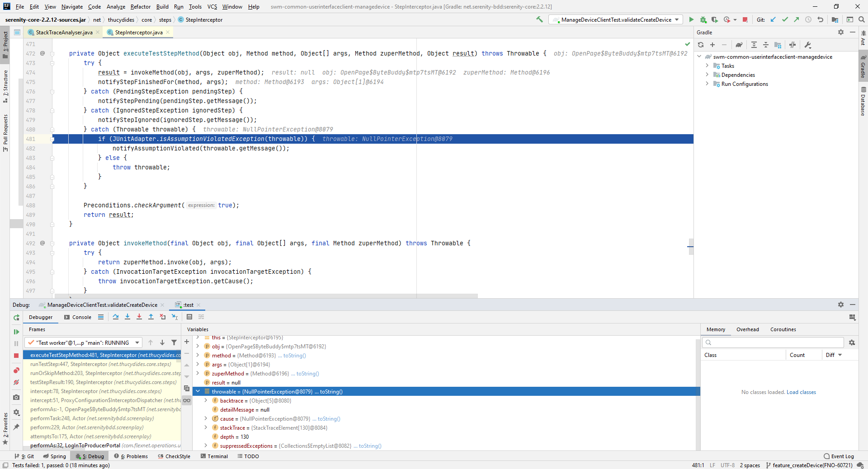Open the Event Log button
Image resolution: width=868 pixels, height=469 pixels.
(x=839, y=456)
